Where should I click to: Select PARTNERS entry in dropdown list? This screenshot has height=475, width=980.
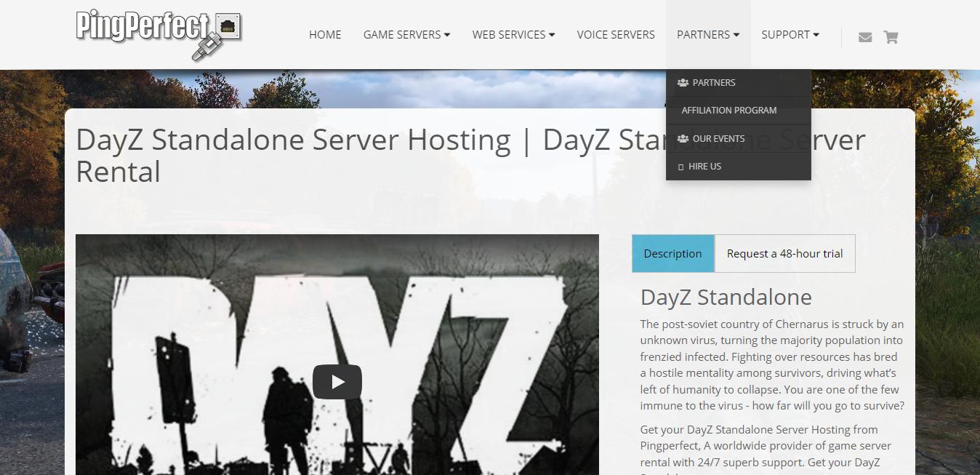pyautogui.click(x=738, y=83)
